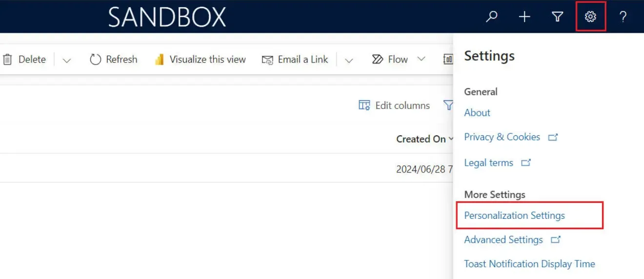Open Toast Notification Display Time
The height and width of the screenshot is (279, 644).
click(529, 264)
